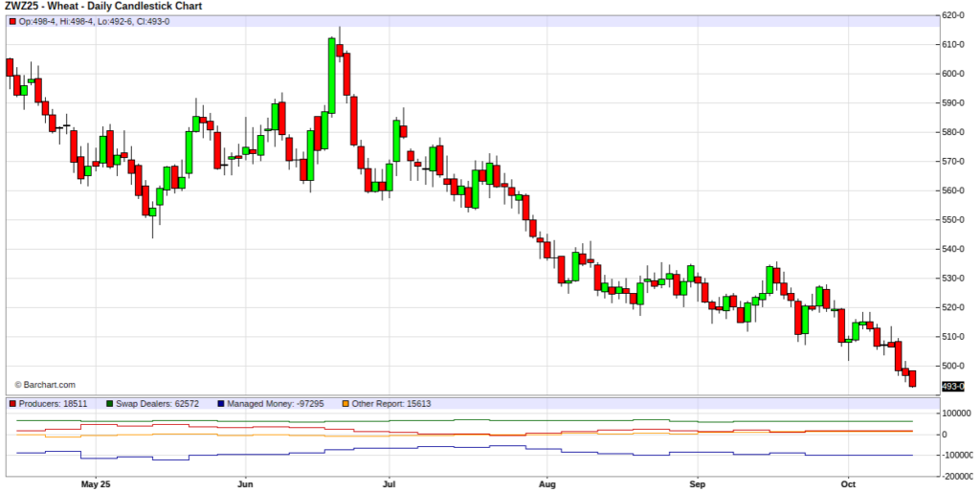
Task: Click the Managed Money blue legend swatch
Action: point(221,404)
